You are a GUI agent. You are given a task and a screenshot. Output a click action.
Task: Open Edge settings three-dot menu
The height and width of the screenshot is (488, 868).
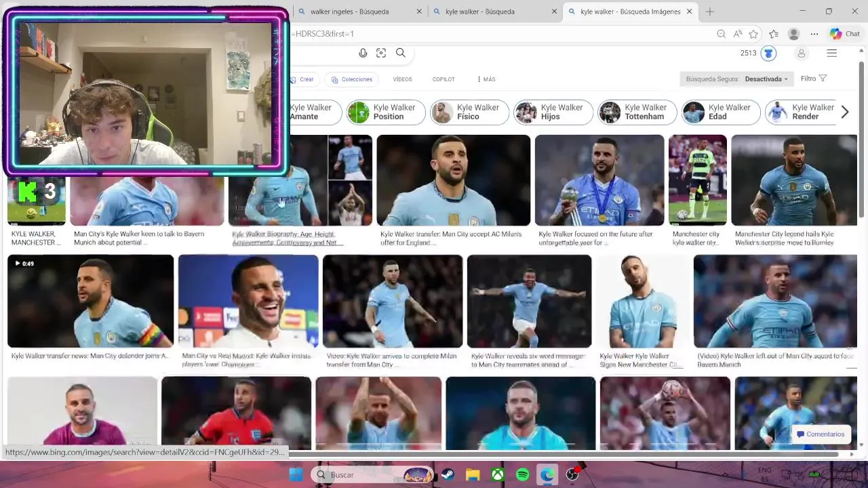(x=814, y=34)
